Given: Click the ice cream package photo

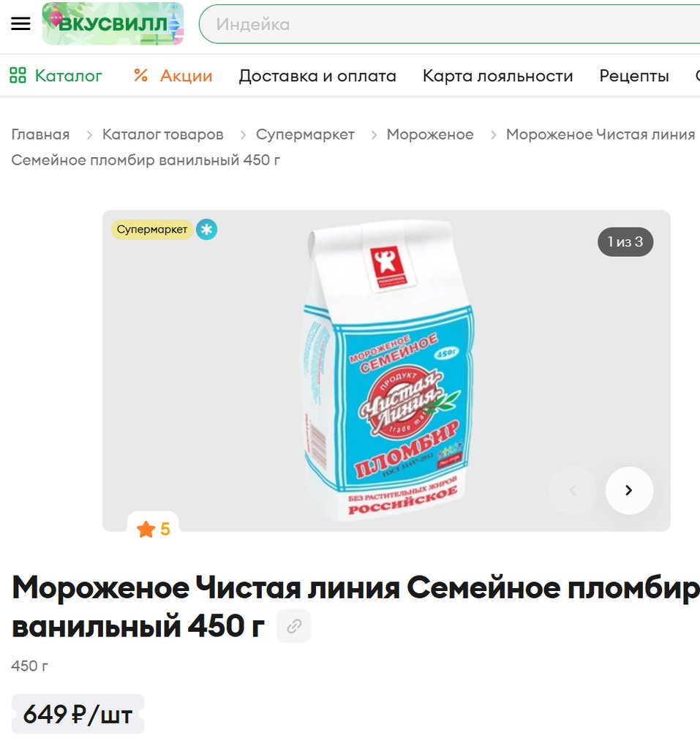Looking at the screenshot, I should [x=387, y=370].
